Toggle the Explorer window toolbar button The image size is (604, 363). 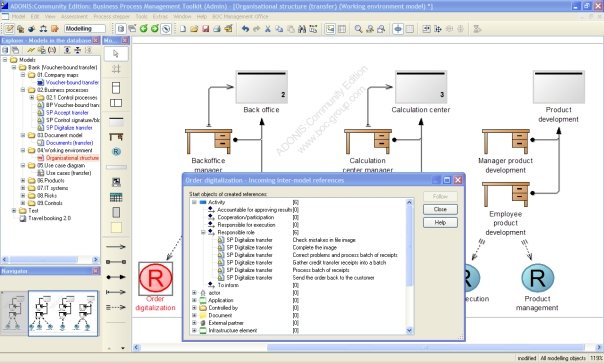coord(121,29)
